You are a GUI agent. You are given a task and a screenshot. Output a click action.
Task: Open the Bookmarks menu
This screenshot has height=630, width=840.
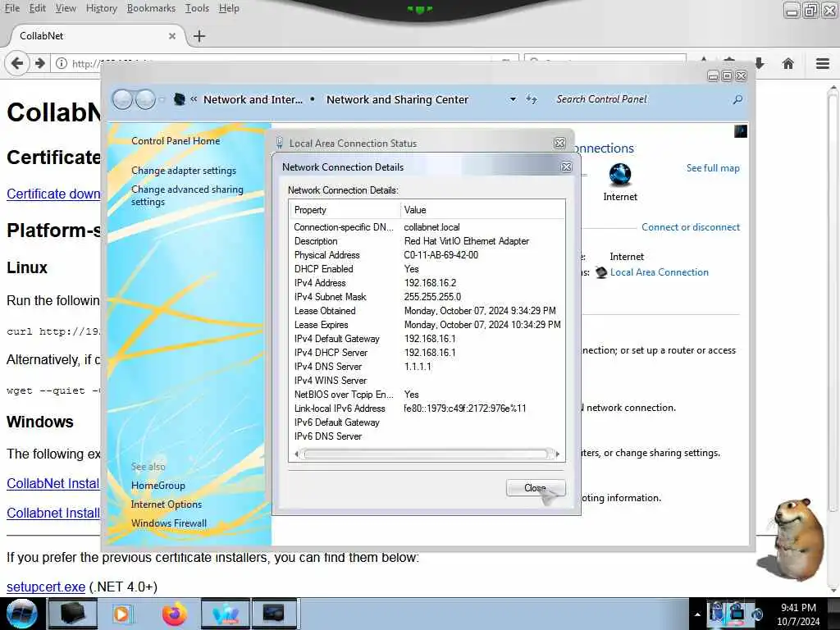pyautogui.click(x=151, y=8)
